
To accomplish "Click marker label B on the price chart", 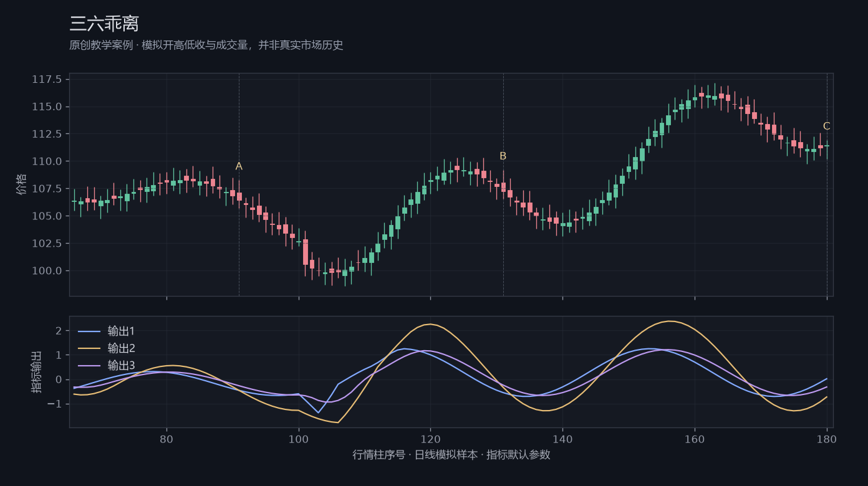I will coord(503,156).
